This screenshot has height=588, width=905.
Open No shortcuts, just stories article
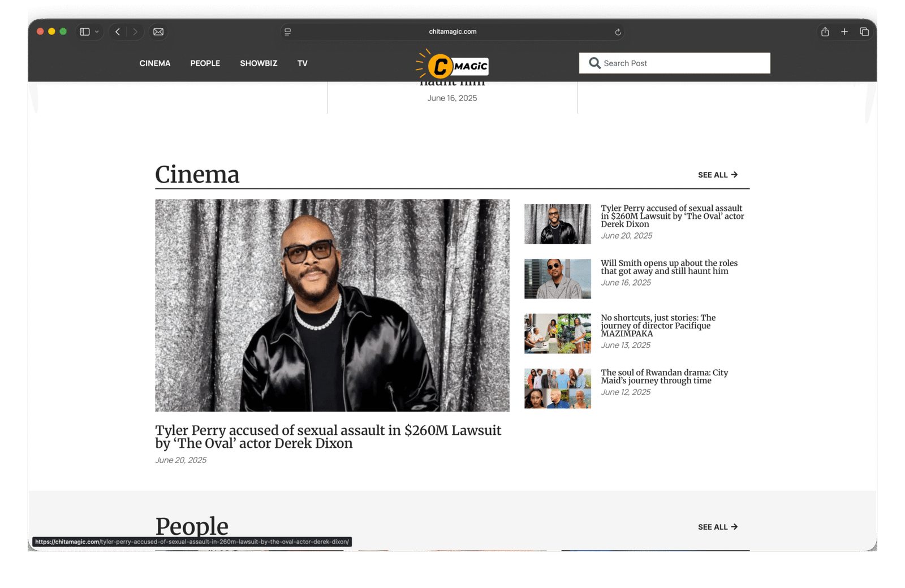658,326
